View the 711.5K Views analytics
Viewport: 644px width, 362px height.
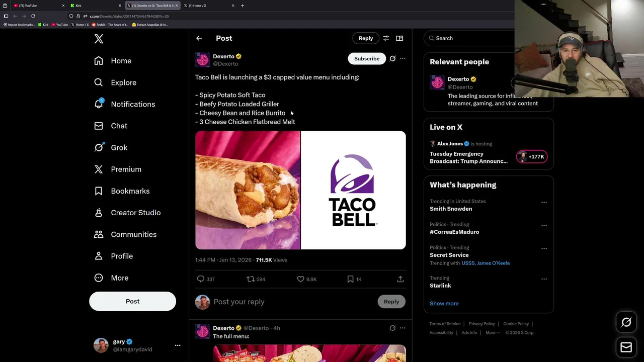point(272,260)
